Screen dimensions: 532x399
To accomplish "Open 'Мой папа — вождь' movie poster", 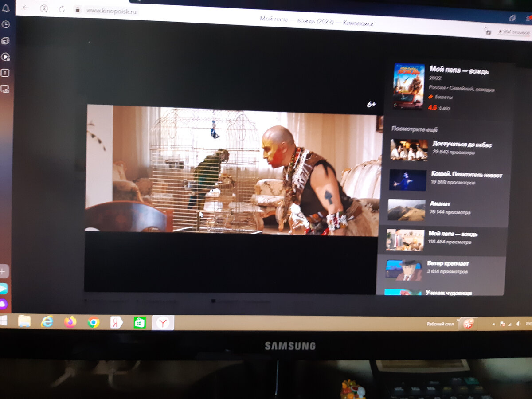I will [x=409, y=86].
